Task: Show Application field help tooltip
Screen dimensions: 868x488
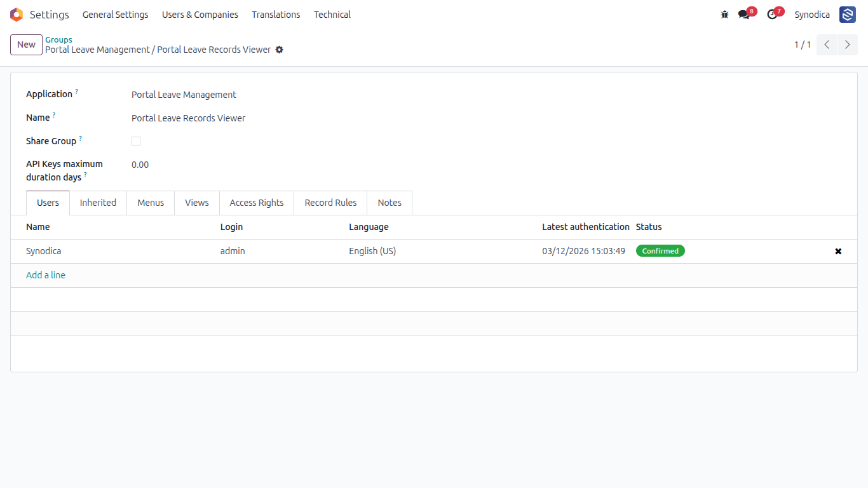Action: click(77, 91)
